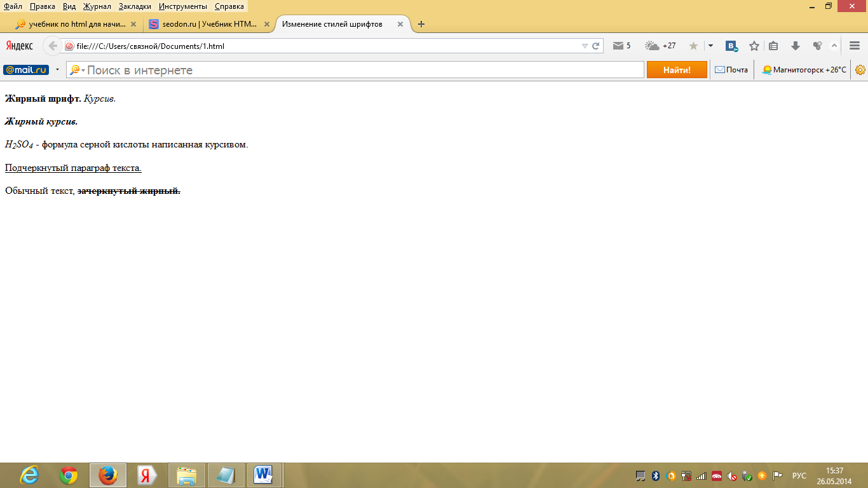The image size is (868, 488).
Task: Open the Firefox hamburger menu
Action: (855, 46)
